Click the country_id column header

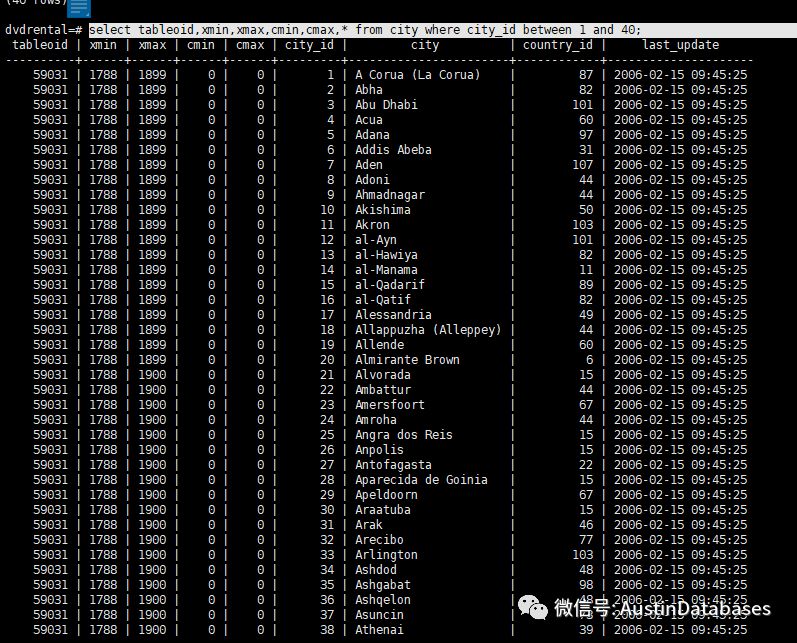point(557,45)
